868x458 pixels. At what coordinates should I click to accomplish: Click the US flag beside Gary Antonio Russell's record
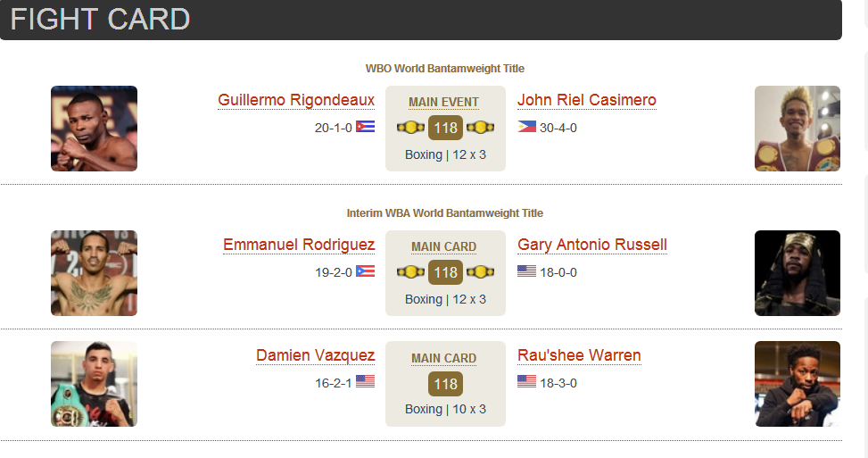point(526,271)
